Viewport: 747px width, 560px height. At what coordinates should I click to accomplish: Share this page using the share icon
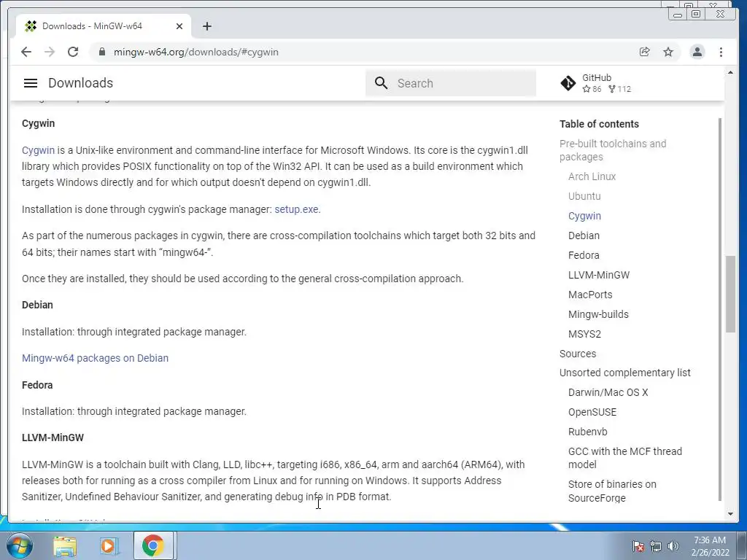(645, 52)
